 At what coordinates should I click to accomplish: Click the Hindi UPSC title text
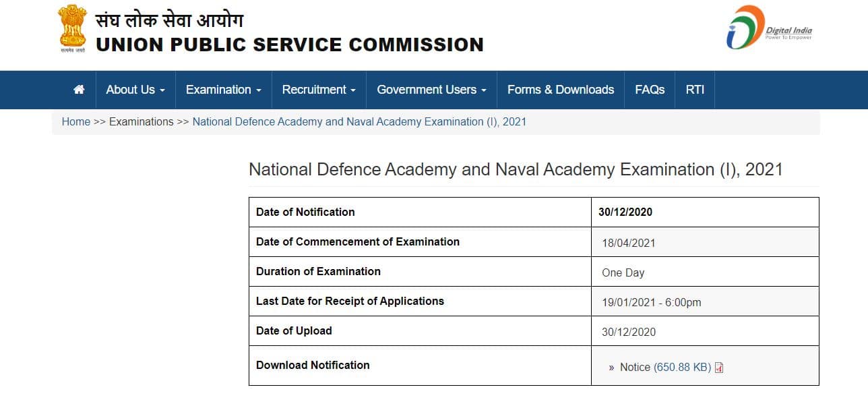169,19
